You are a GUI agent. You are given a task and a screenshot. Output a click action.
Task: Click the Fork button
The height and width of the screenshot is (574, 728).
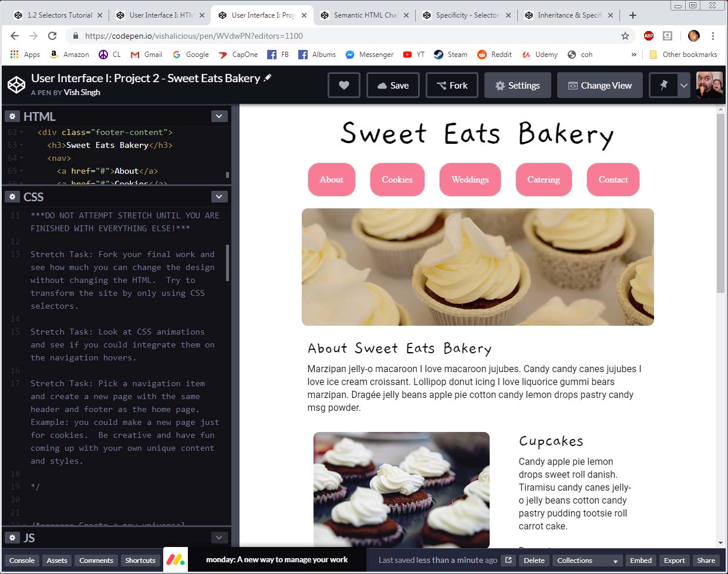click(451, 86)
